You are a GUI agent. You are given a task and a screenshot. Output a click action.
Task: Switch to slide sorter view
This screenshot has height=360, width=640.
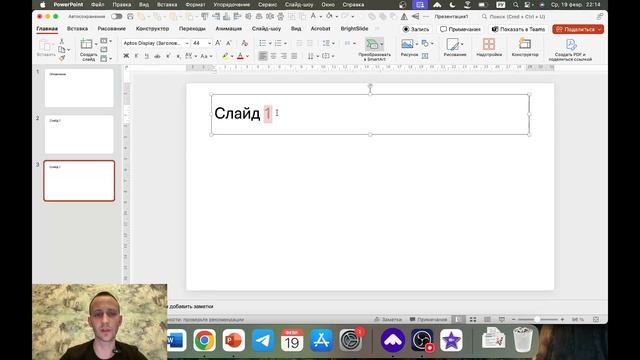(473, 319)
